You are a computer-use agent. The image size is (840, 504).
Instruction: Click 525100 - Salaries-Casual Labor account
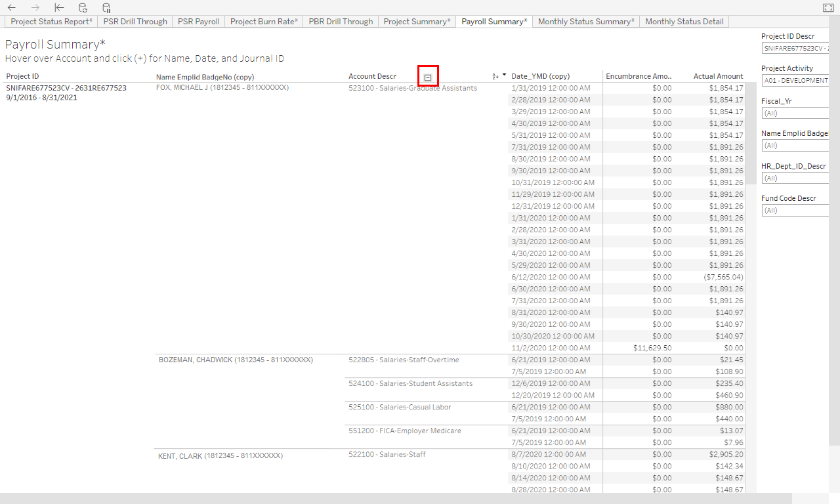tap(400, 407)
